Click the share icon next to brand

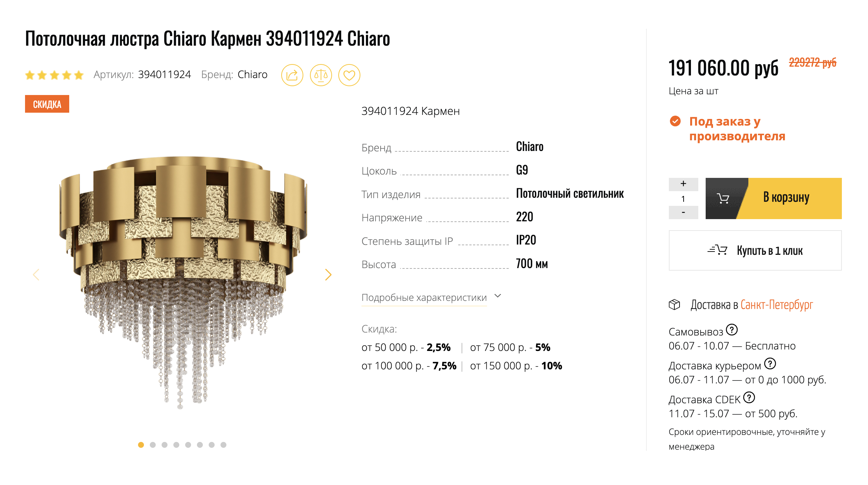(x=292, y=75)
